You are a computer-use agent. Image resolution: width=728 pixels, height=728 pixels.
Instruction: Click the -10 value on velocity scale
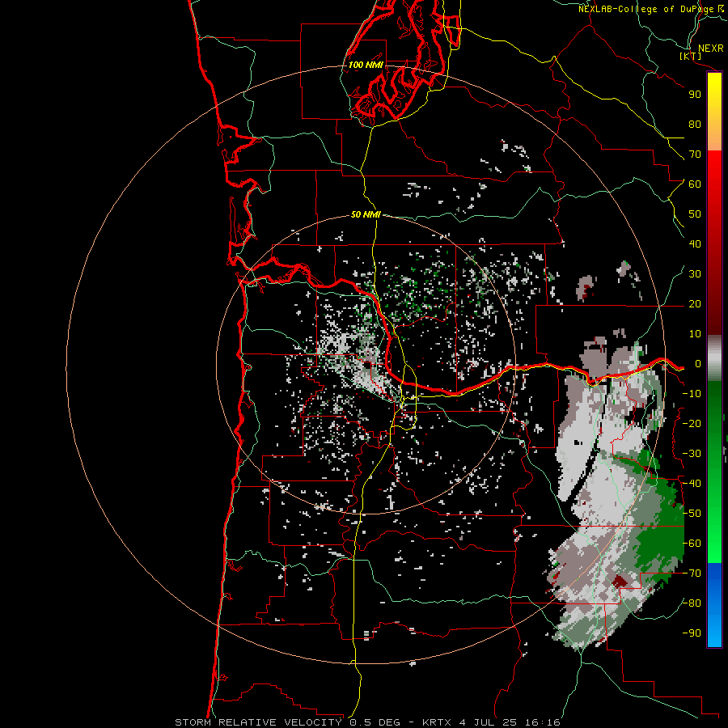coord(692,394)
